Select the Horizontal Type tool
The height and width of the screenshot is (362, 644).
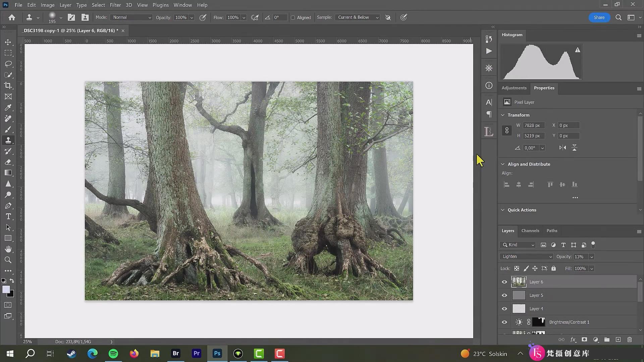point(8,217)
